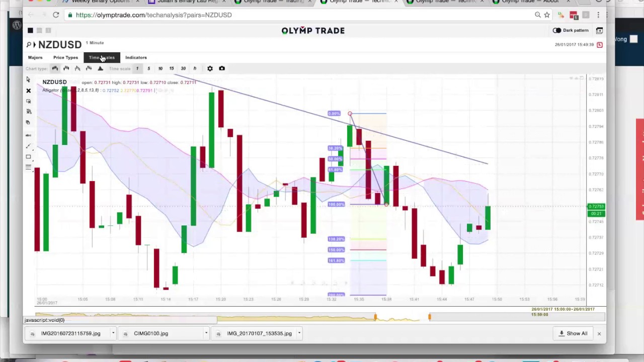Select the third grey layout square
The width and height of the screenshot is (644, 362).
48,31
